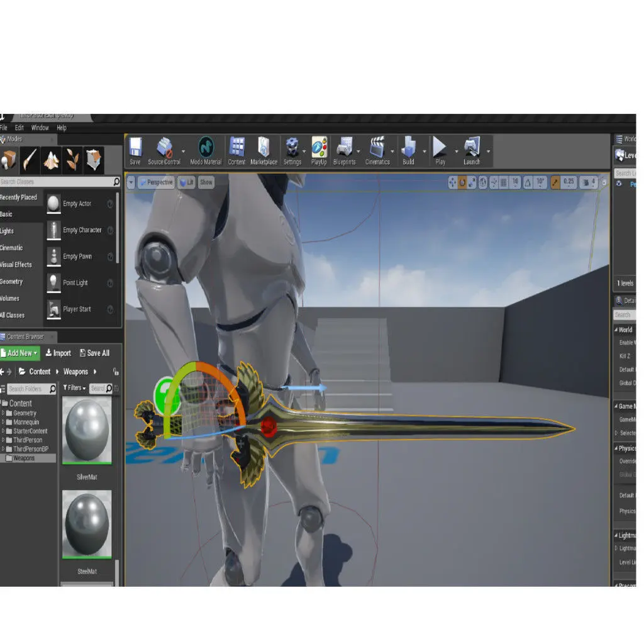The height and width of the screenshot is (644, 644).
Task: Toggle world/local coordinate system globe
Action: click(483, 182)
